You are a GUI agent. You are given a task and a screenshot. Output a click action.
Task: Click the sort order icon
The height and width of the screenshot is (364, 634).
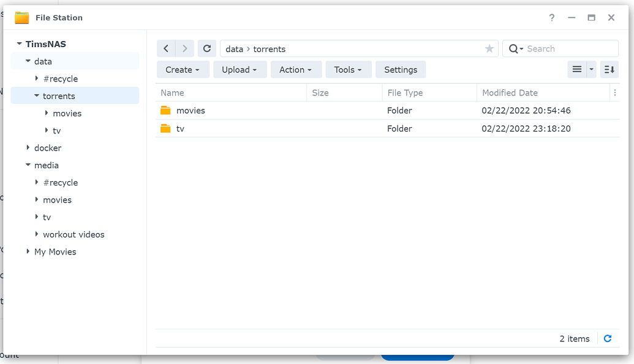608,69
